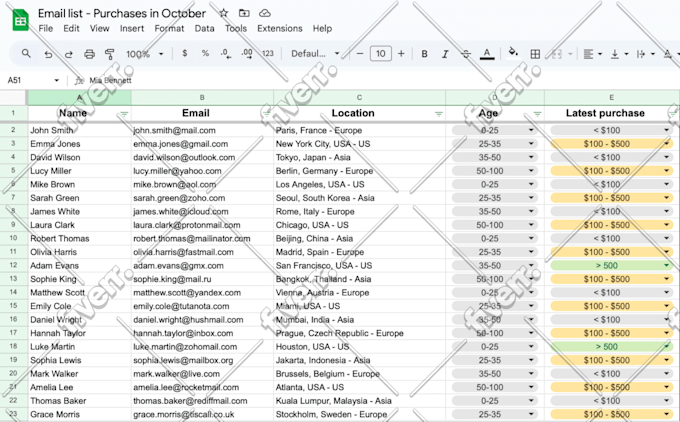Open the Insert menu

tap(132, 29)
